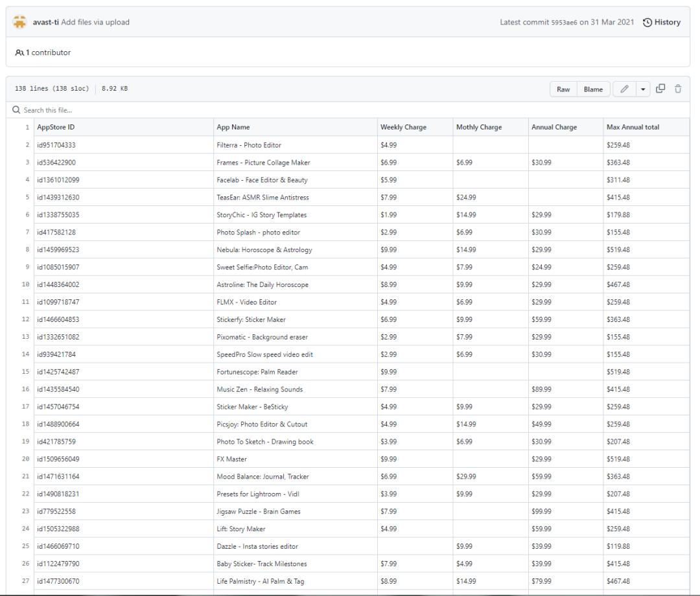Click the search magnifier icon

[16, 110]
